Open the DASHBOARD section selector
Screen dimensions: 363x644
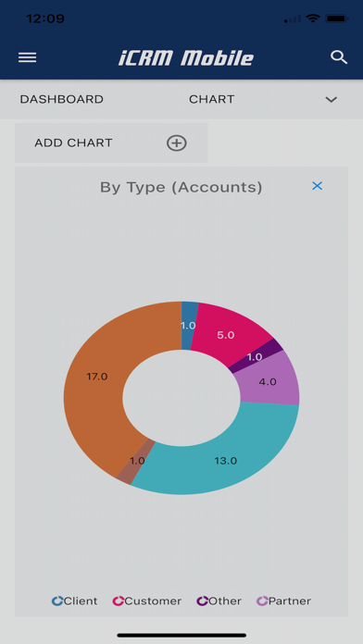pos(62,99)
